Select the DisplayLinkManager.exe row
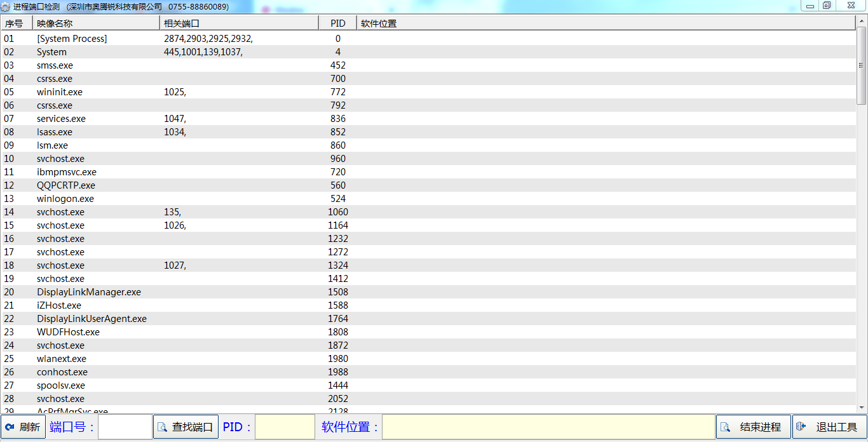The image size is (868, 442). pos(89,292)
